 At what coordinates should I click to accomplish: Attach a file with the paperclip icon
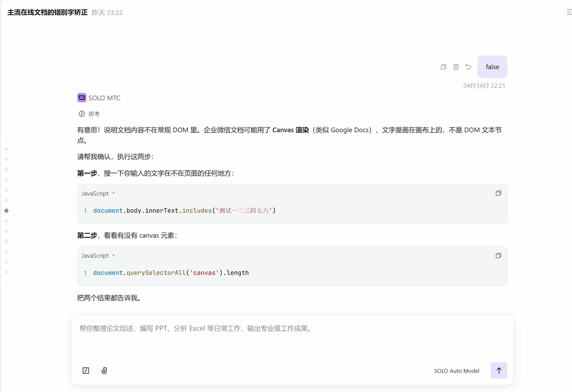pyautogui.click(x=104, y=370)
